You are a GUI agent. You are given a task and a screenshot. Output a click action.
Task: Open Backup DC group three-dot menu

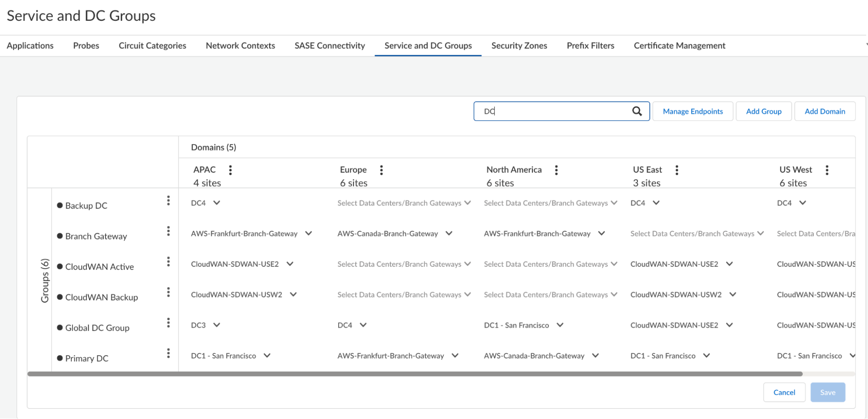[168, 201]
